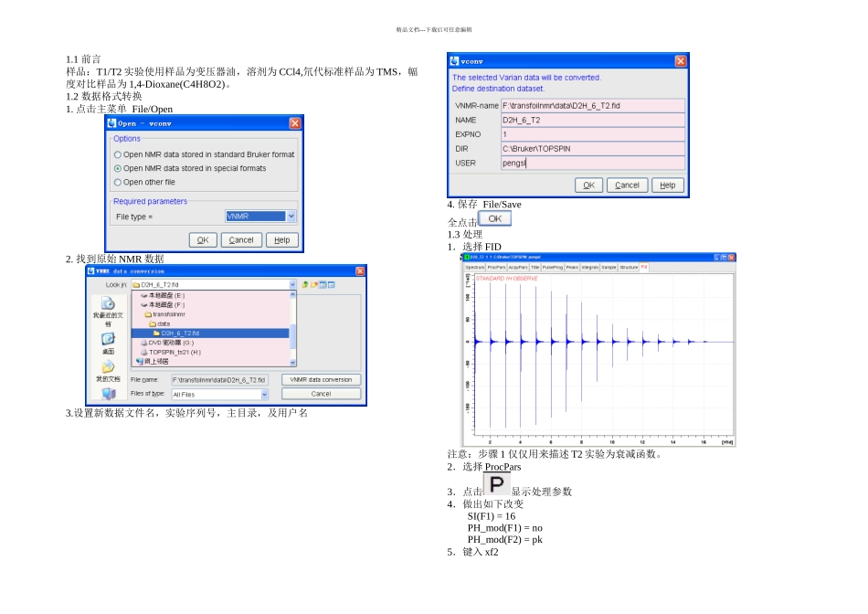Close the TOPSPIN FID data window
The image size is (868, 614).
(x=731, y=258)
